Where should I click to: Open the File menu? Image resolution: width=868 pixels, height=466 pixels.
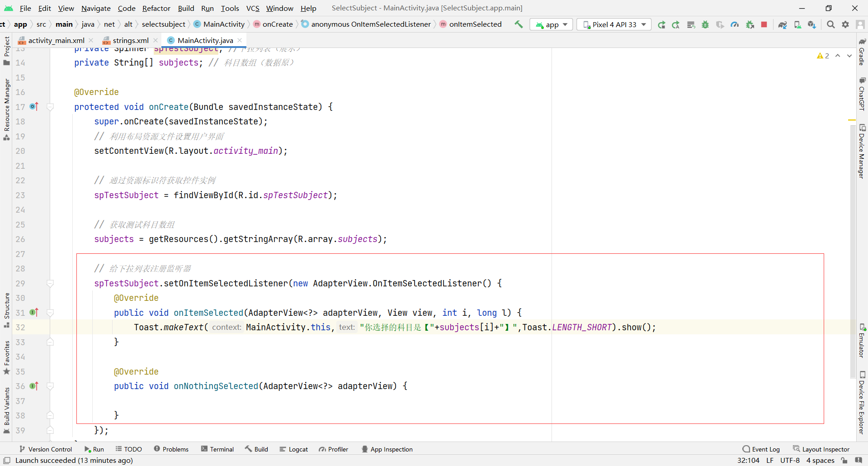pos(25,8)
